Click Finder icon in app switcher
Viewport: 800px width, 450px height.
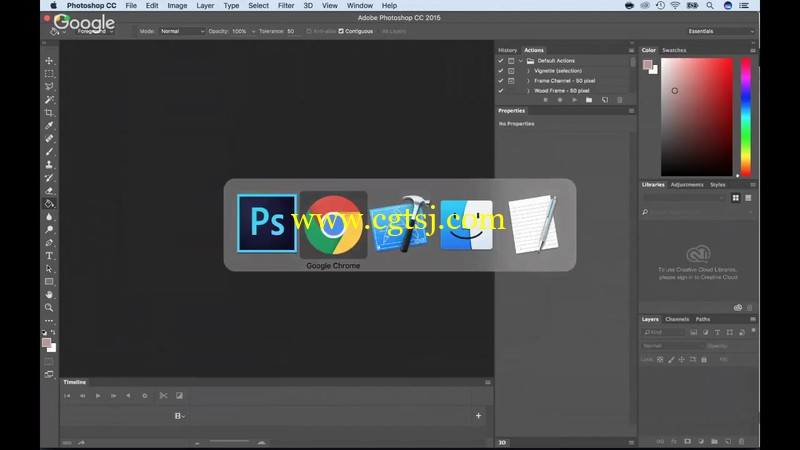[466, 224]
